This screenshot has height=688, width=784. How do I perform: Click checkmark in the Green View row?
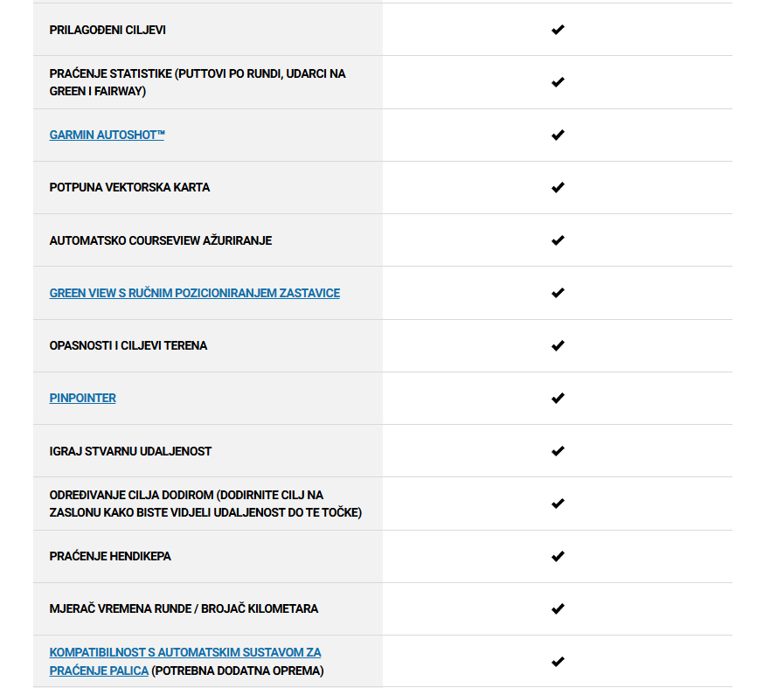point(558,293)
